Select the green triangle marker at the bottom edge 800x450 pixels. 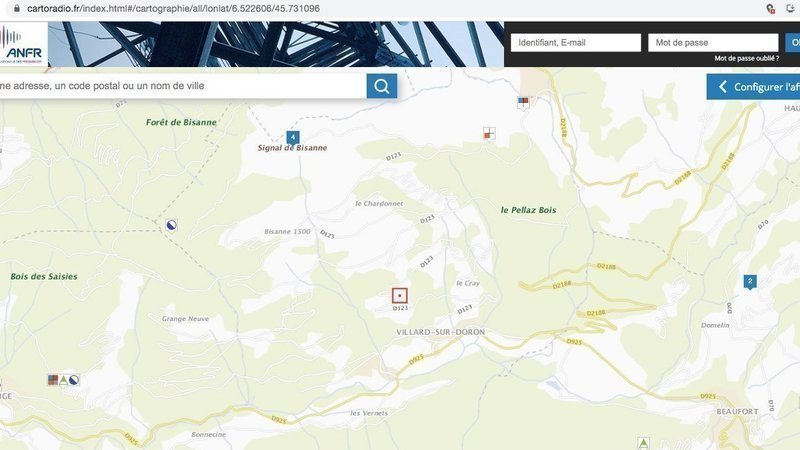tap(644, 442)
